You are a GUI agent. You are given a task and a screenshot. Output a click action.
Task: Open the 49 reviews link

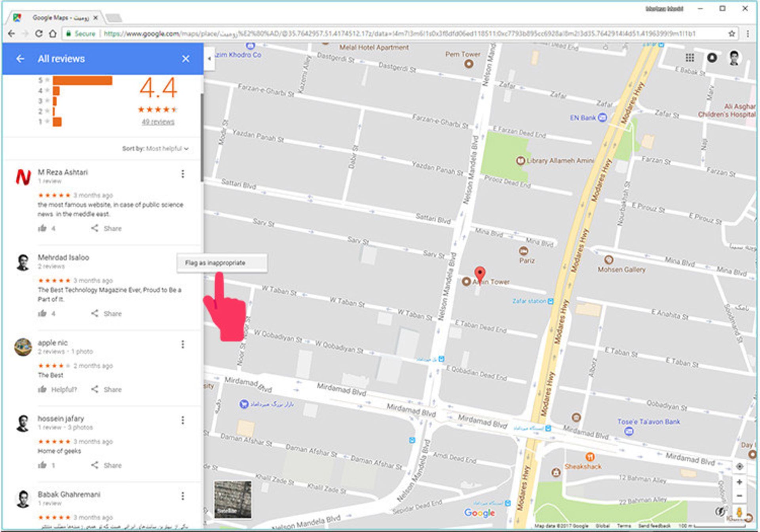point(158,122)
